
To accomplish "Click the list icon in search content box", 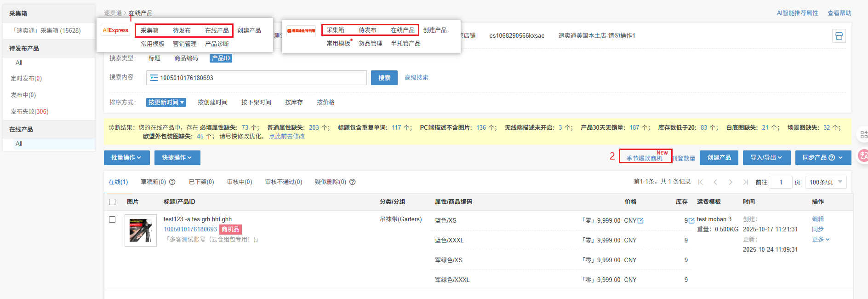I will tap(154, 78).
